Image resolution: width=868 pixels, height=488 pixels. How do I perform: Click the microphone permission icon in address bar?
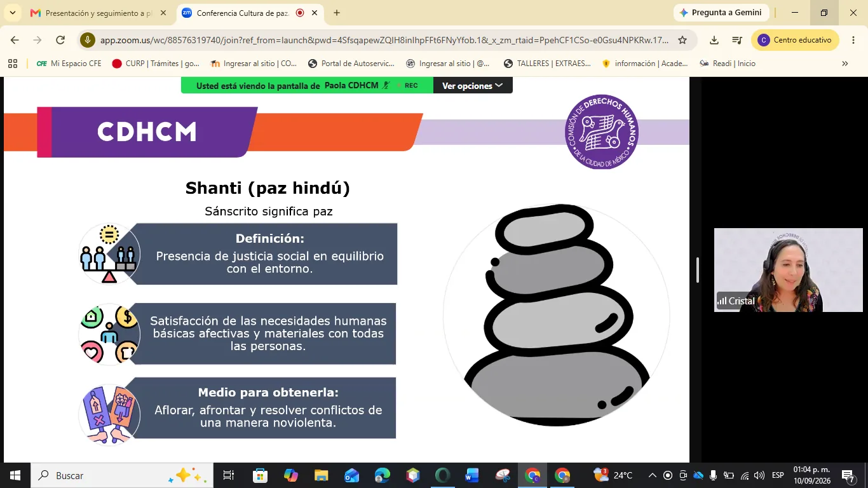click(x=88, y=40)
